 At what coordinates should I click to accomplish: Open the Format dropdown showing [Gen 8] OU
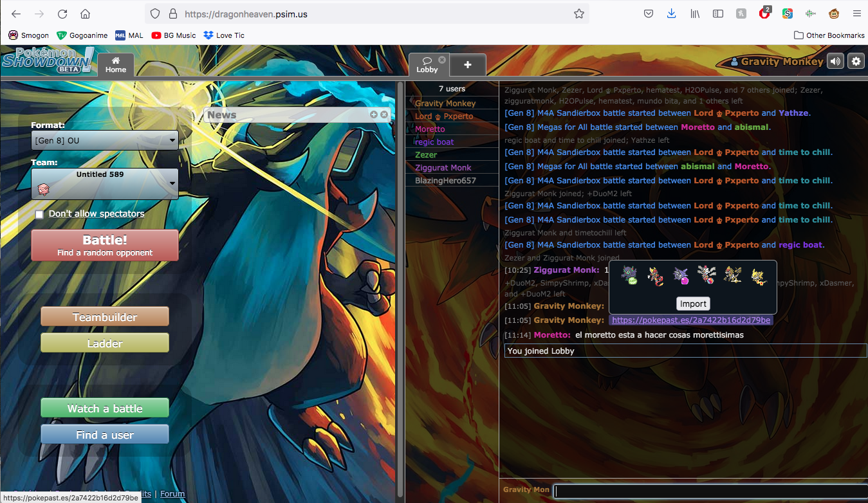click(x=105, y=140)
